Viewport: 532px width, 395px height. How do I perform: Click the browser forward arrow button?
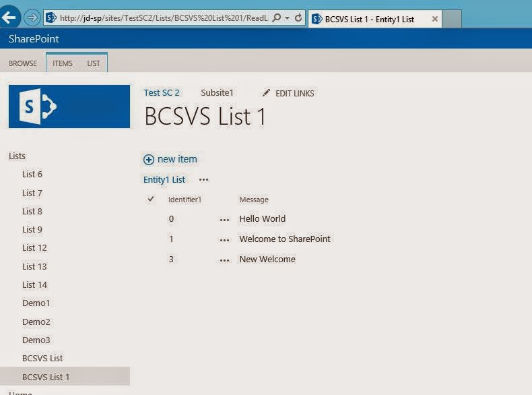pyautogui.click(x=32, y=18)
